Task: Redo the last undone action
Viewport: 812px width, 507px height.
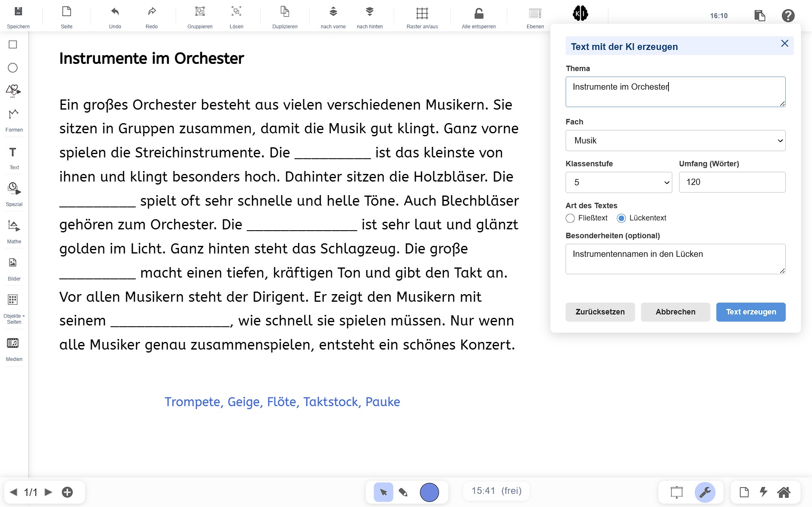Action: pos(152,17)
